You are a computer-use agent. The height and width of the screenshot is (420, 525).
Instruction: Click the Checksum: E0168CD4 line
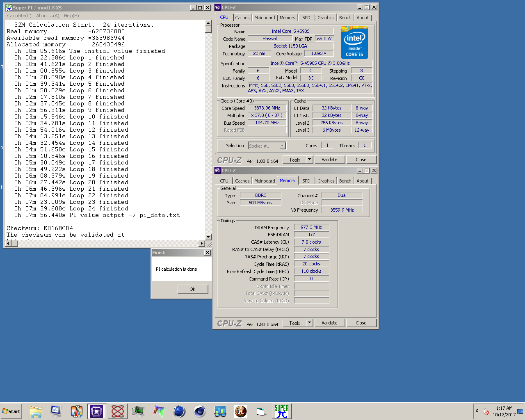[x=40, y=228]
